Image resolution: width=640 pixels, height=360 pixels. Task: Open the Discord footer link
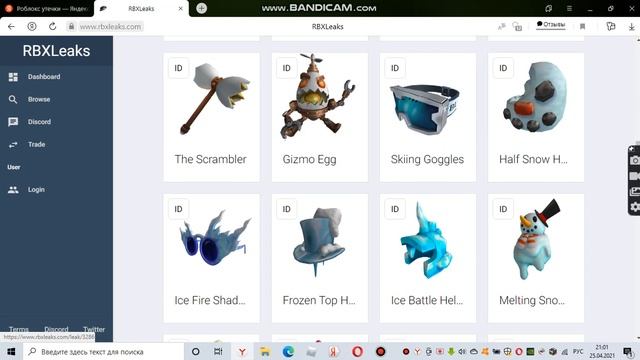[56, 329]
